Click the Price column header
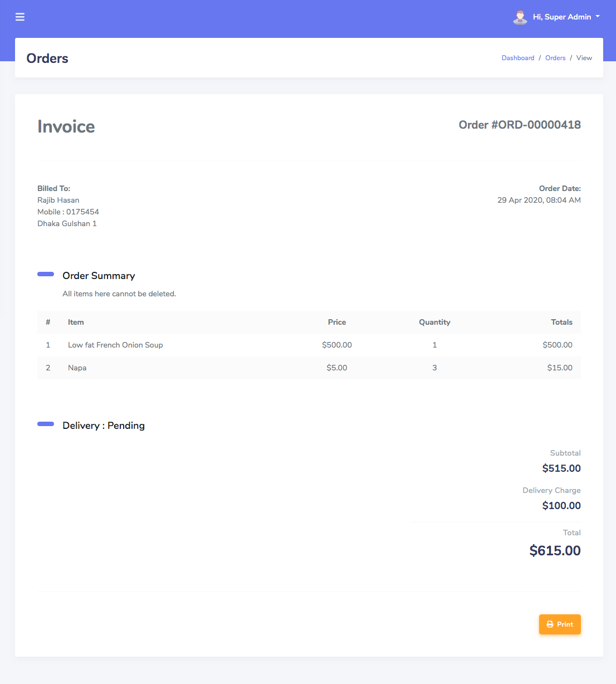 click(337, 322)
